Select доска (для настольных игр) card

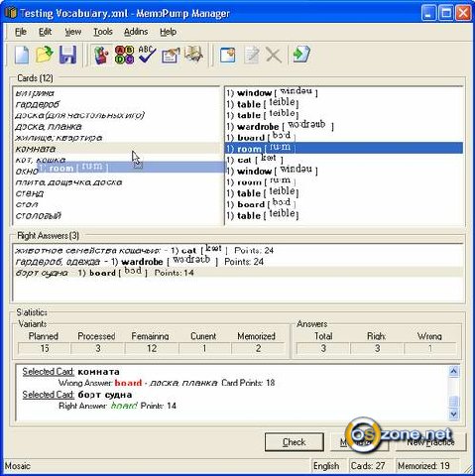[x=116, y=115]
